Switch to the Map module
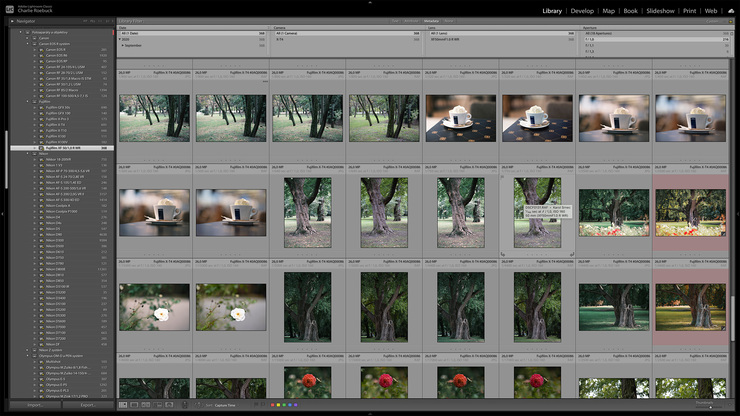 coord(608,11)
